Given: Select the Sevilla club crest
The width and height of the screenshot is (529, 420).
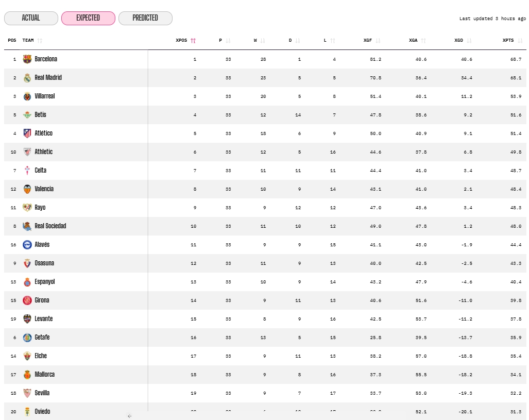Looking at the screenshot, I should click(27, 393).
